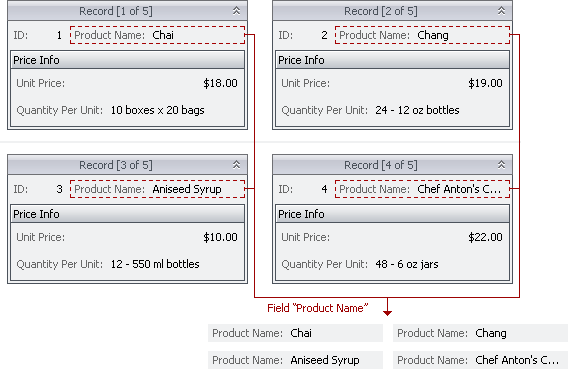Select the Record [1 of 5] caption

click(116, 11)
